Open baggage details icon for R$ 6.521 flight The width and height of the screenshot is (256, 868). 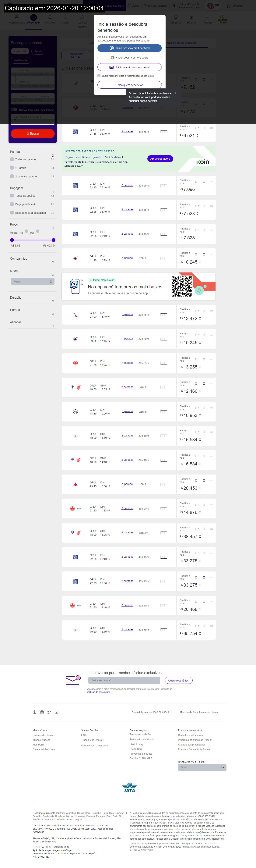click(x=164, y=132)
